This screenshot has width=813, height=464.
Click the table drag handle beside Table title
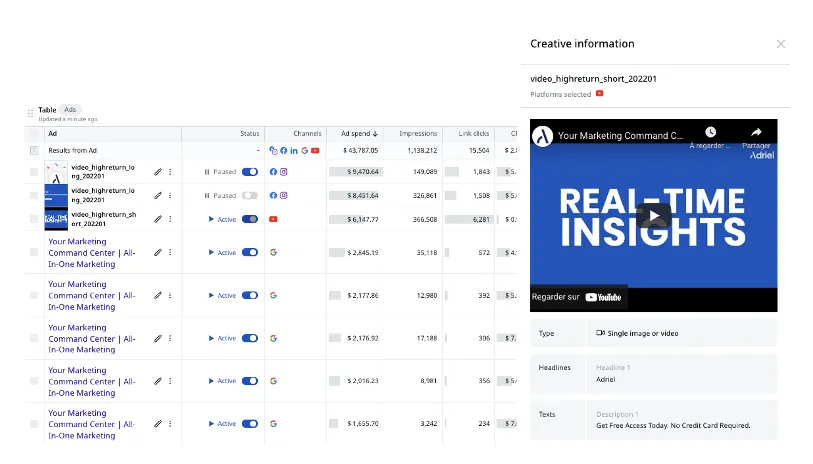click(30, 113)
